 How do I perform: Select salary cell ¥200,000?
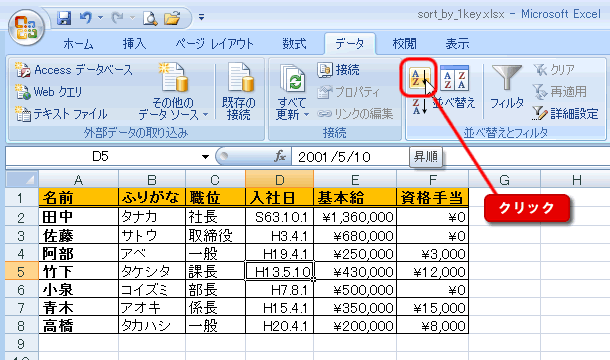pyautogui.click(x=355, y=325)
